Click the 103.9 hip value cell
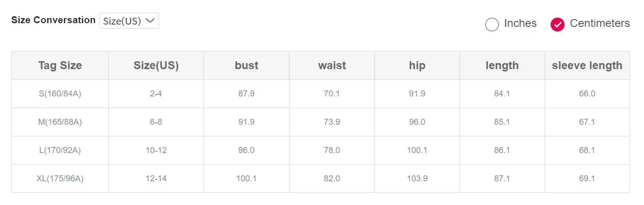Screen dimensions: 644x205 click(x=417, y=179)
